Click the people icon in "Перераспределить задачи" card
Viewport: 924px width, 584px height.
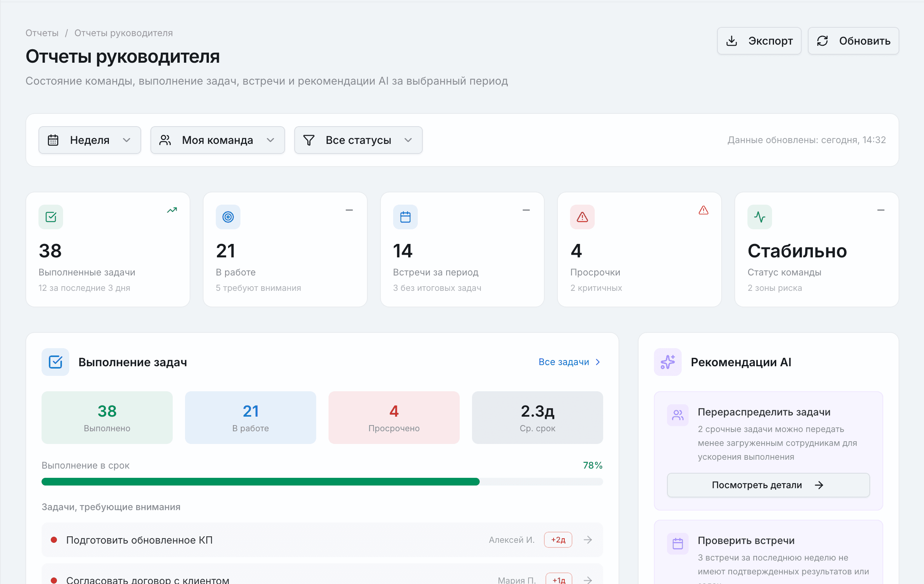tap(677, 415)
